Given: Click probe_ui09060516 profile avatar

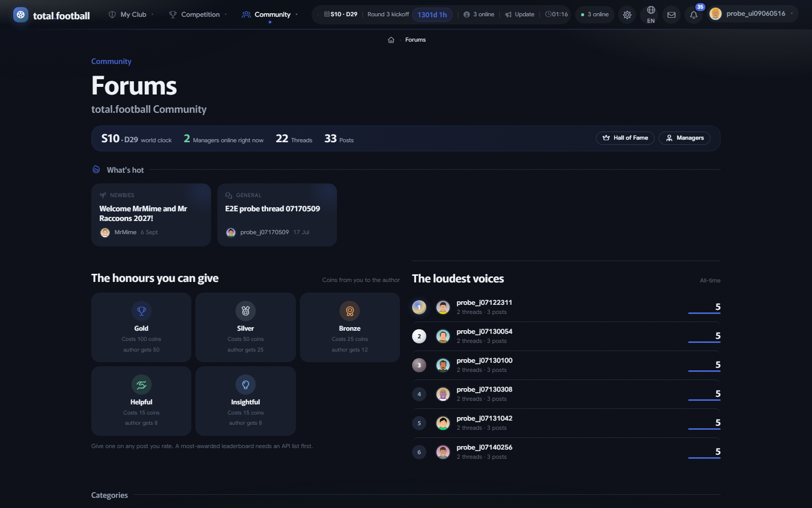Looking at the screenshot, I should [716, 14].
